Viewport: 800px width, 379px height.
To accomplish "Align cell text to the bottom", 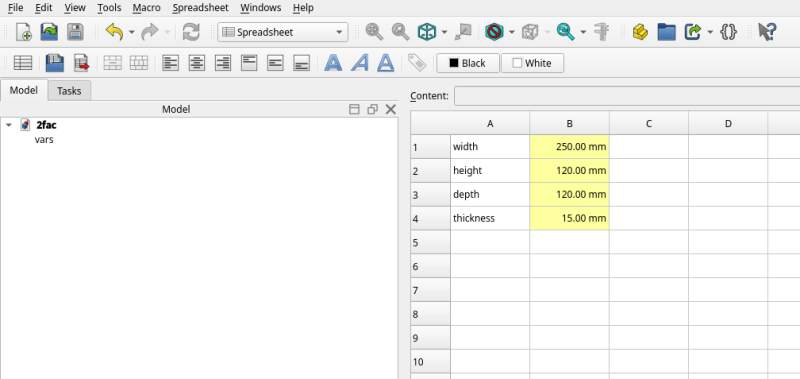I will click(x=302, y=63).
